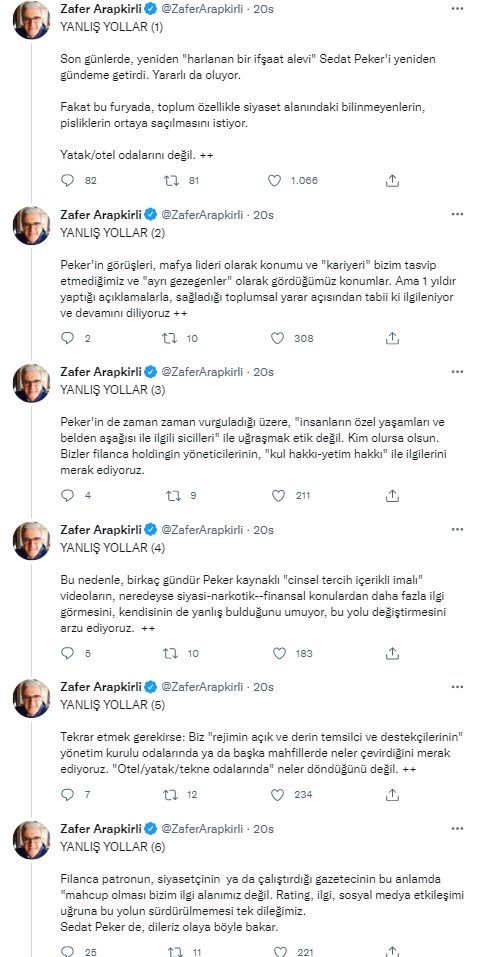Click the avatar on YANLIŞ YOLLAR (3) tweet

tap(32, 383)
